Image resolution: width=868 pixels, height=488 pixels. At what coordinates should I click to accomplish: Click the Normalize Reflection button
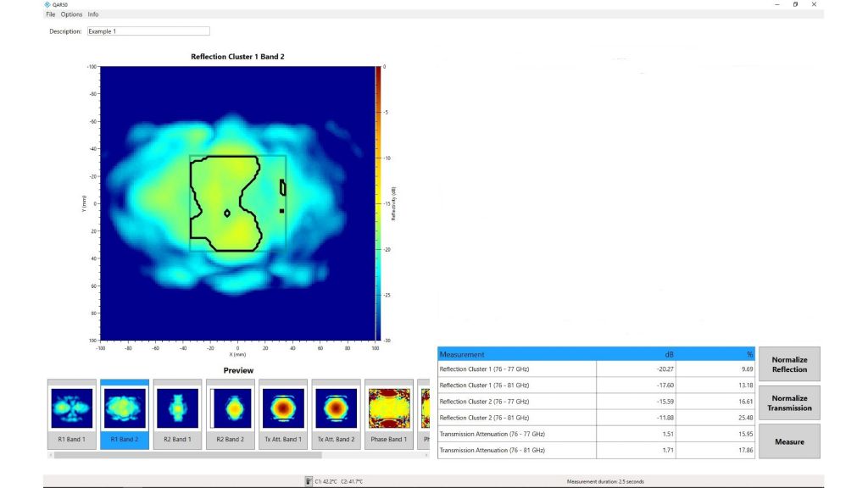(x=789, y=363)
